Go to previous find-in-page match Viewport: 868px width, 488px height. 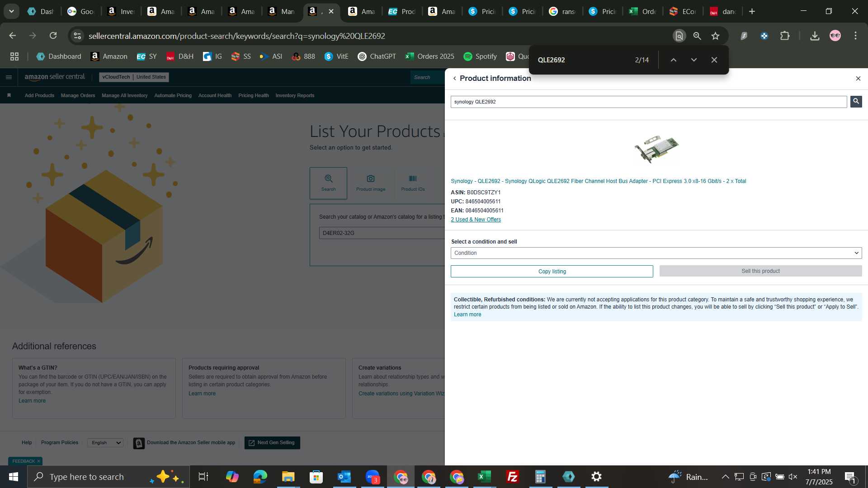673,60
